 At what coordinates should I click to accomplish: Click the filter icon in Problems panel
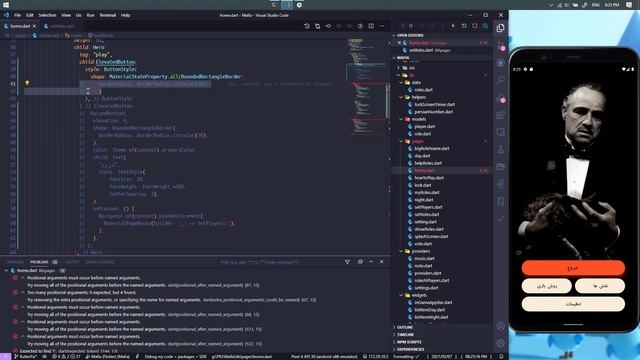coord(347,262)
